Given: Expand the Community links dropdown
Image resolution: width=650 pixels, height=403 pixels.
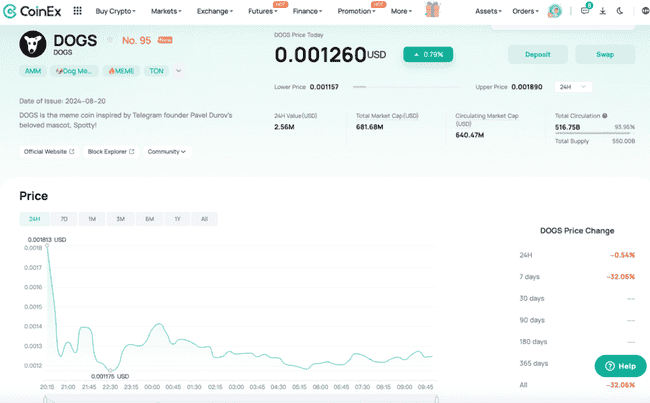Looking at the screenshot, I should pos(167,152).
